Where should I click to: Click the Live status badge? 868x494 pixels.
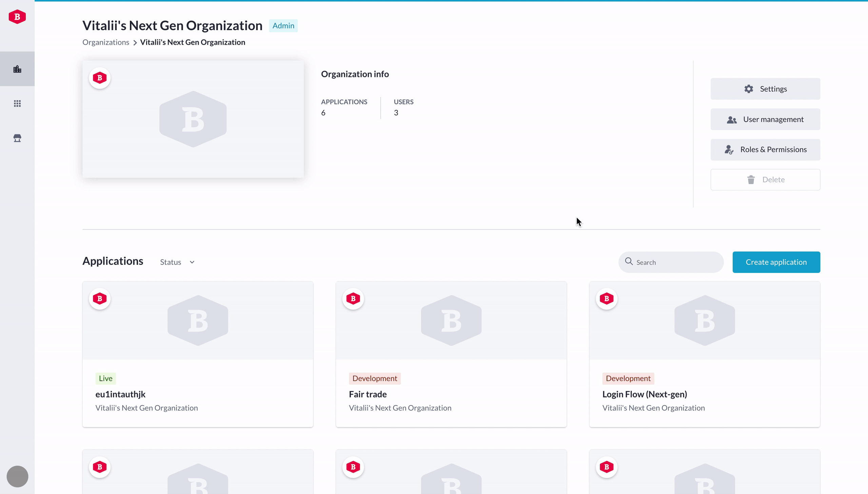click(x=105, y=378)
